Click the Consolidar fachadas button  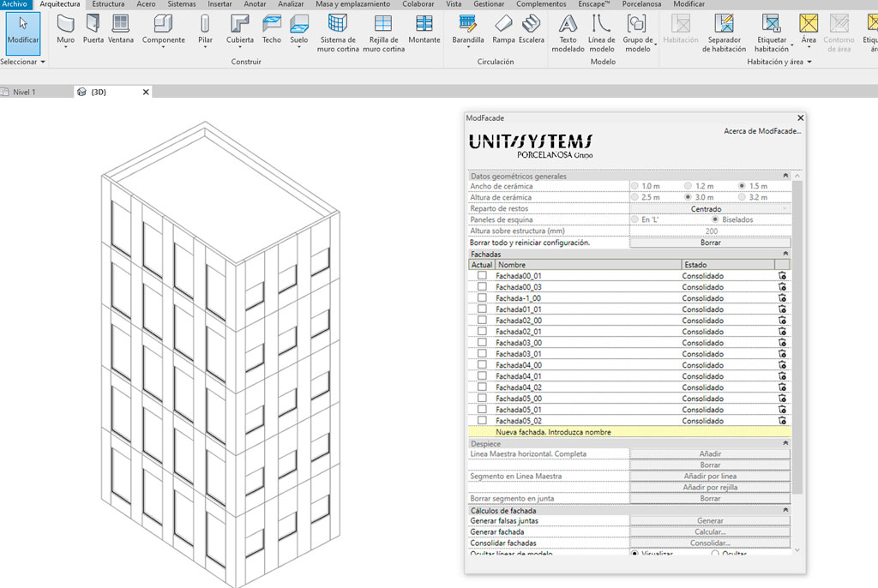(710, 543)
